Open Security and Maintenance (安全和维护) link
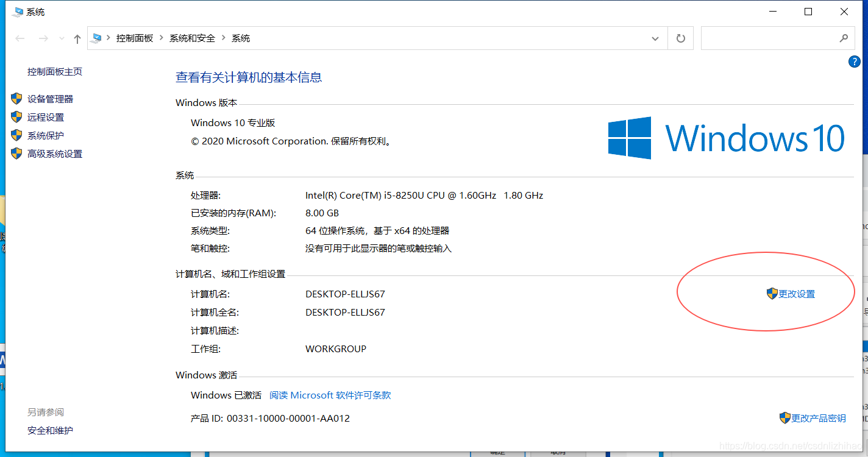The height and width of the screenshot is (457, 868). pos(50,430)
